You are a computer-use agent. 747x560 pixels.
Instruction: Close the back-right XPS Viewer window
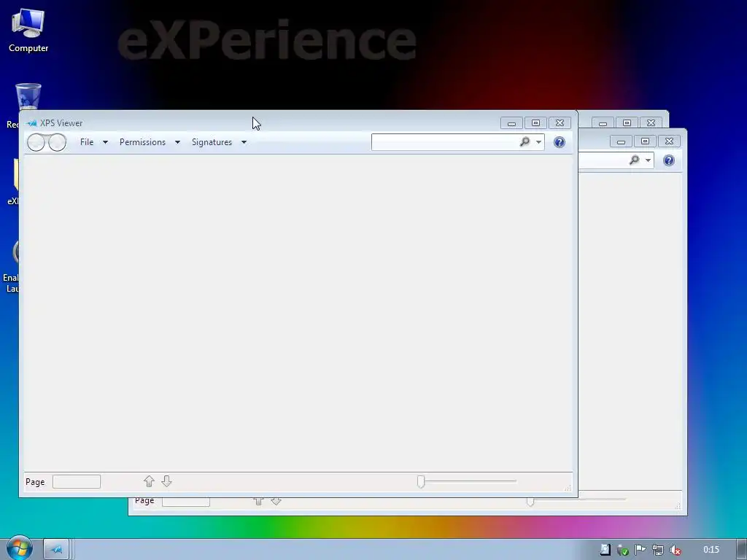[x=670, y=141]
